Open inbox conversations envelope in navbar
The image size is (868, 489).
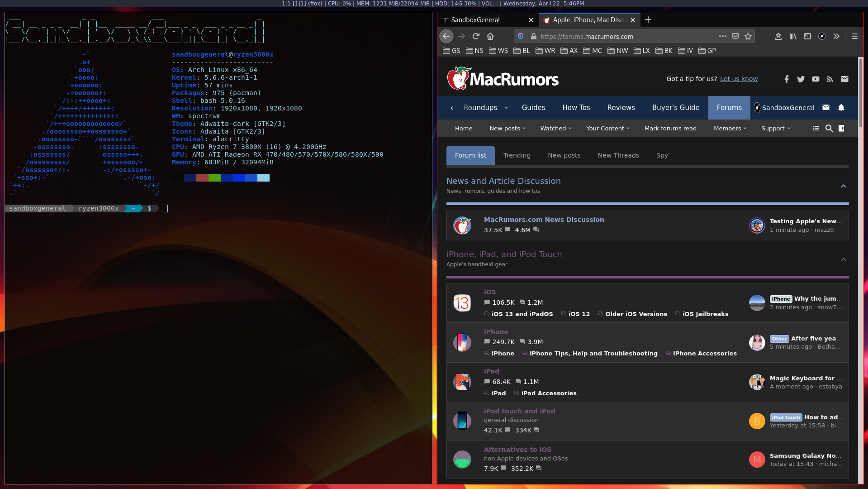click(826, 107)
